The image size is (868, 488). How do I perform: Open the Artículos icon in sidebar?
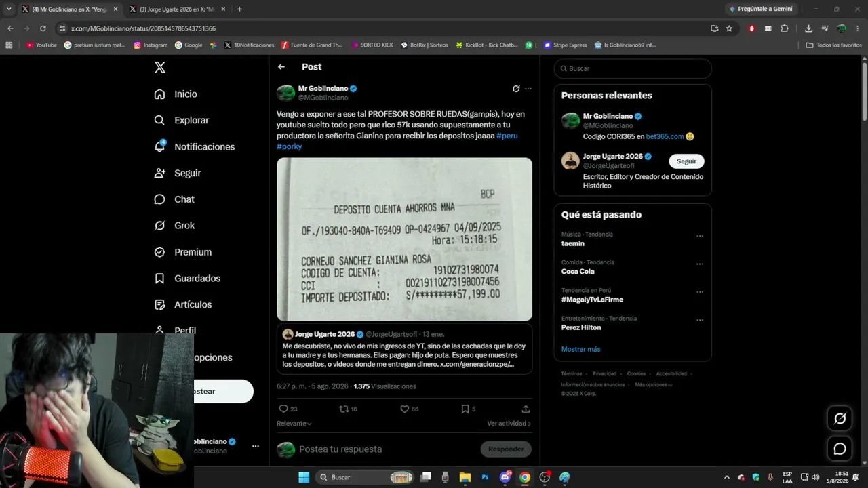(x=159, y=305)
